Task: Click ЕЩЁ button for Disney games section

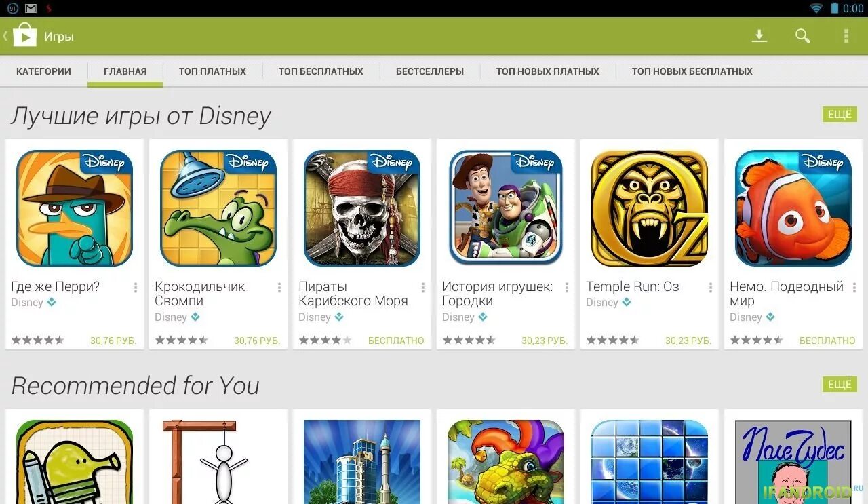Action: (x=840, y=115)
